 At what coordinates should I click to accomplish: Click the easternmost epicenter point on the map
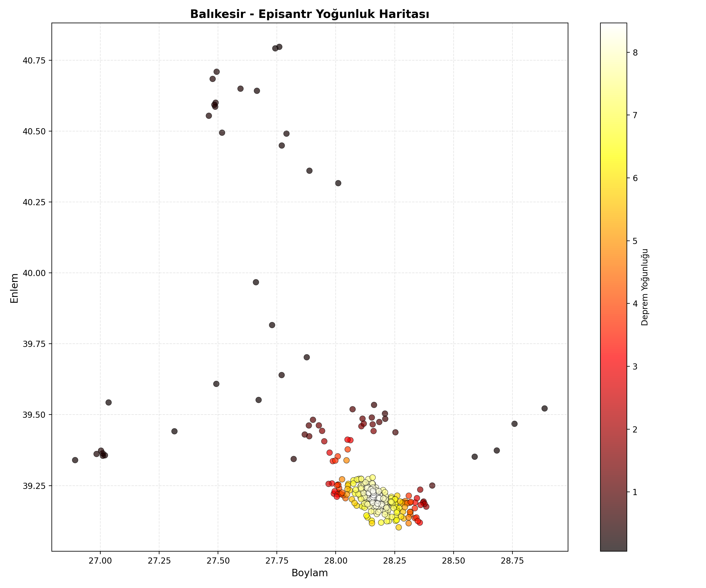click(x=545, y=409)
